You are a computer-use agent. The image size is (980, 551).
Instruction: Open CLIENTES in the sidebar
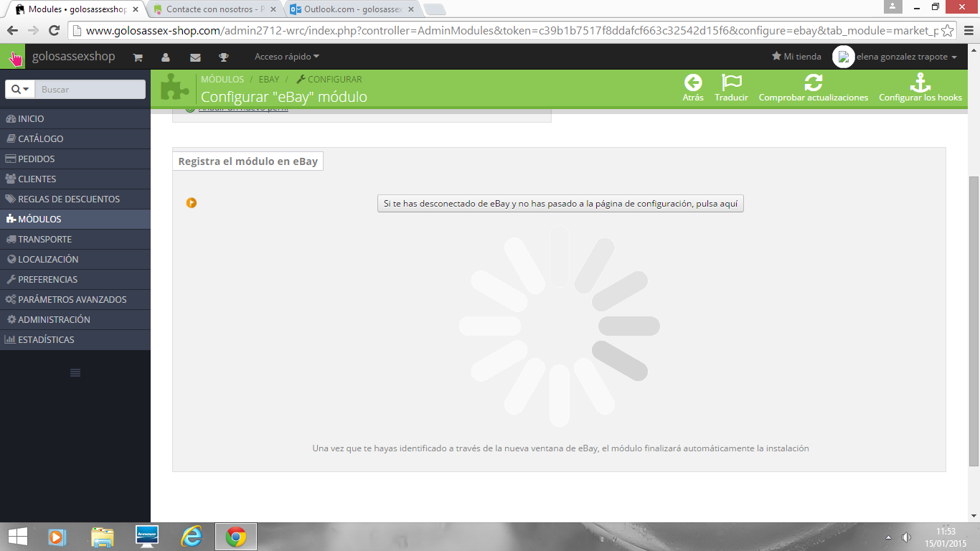click(75, 179)
